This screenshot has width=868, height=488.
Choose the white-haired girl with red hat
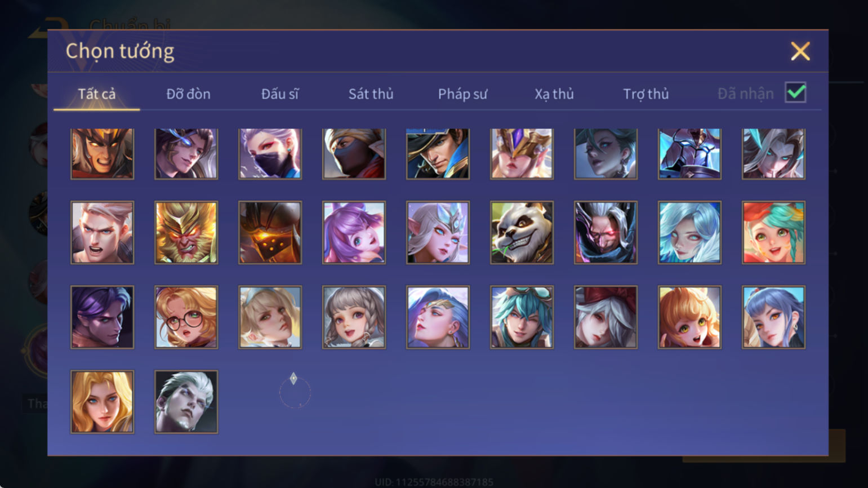point(606,317)
